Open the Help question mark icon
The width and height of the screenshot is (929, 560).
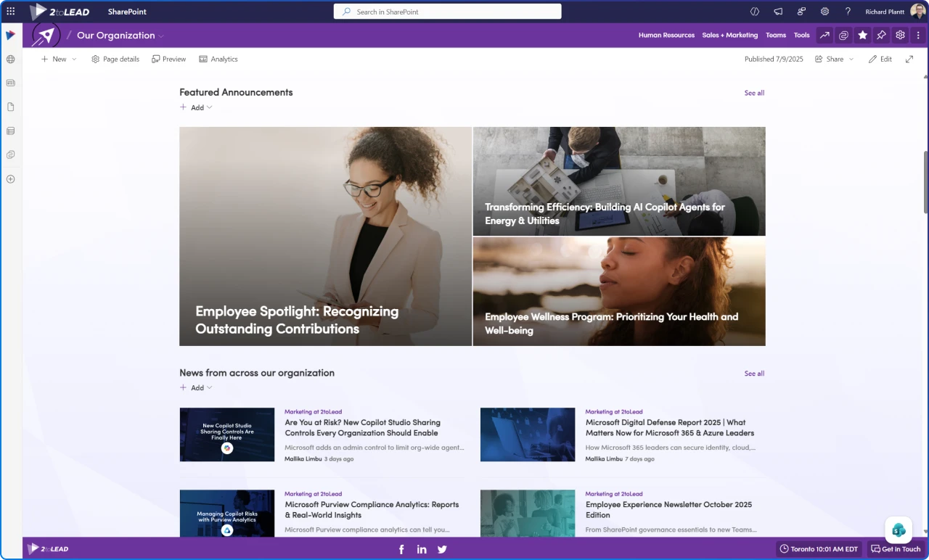[847, 11]
